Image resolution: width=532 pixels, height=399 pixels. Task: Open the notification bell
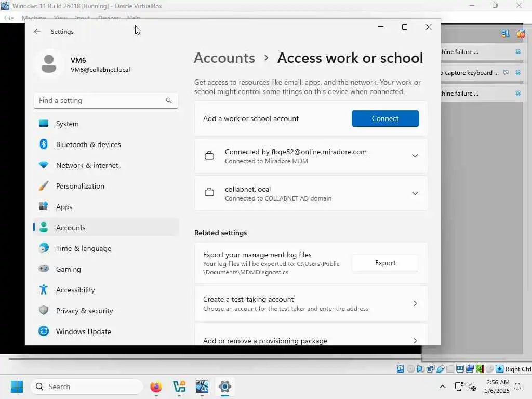(518, 387)
